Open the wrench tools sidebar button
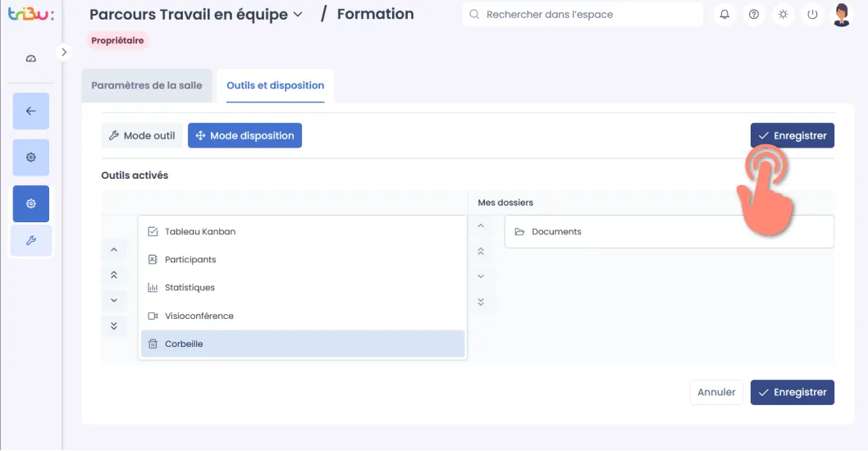 point(31,241)
